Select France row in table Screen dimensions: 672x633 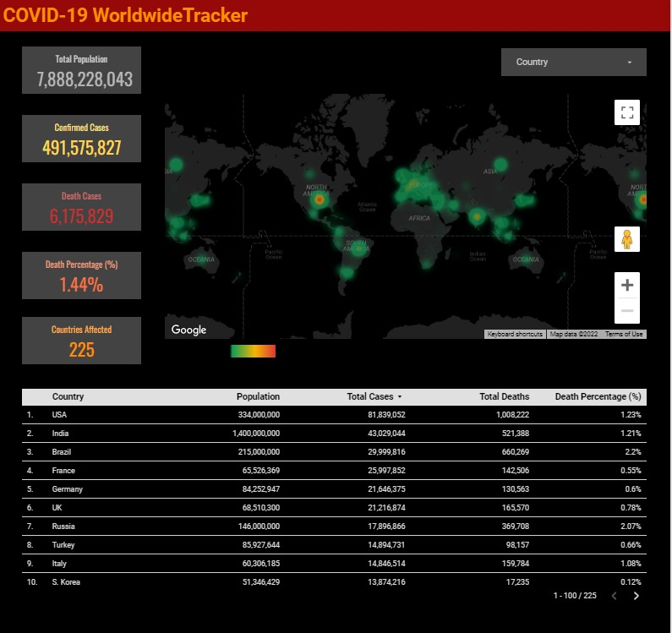pyautogui.click(x=334, y=470)
